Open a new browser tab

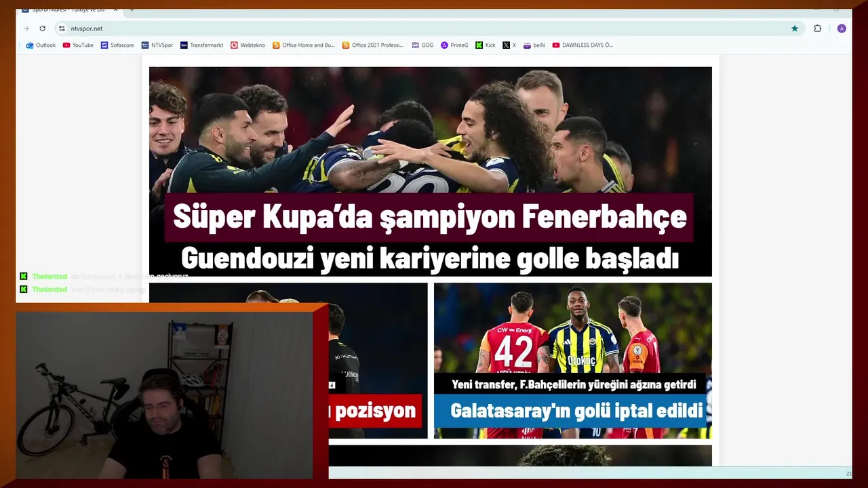click(x=132, y=9)
